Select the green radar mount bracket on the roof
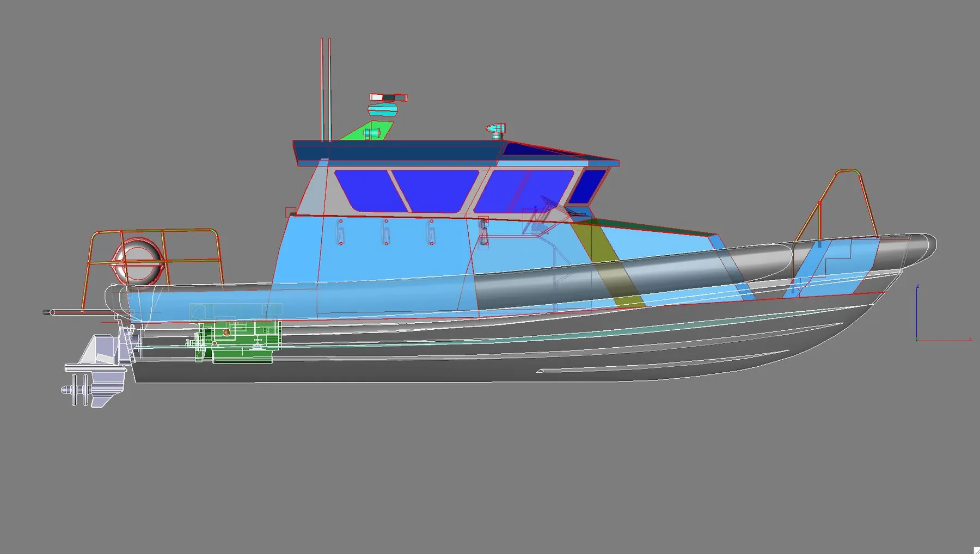Image resolution: width=980 pixels, height=554 pixels. (367, 131)
